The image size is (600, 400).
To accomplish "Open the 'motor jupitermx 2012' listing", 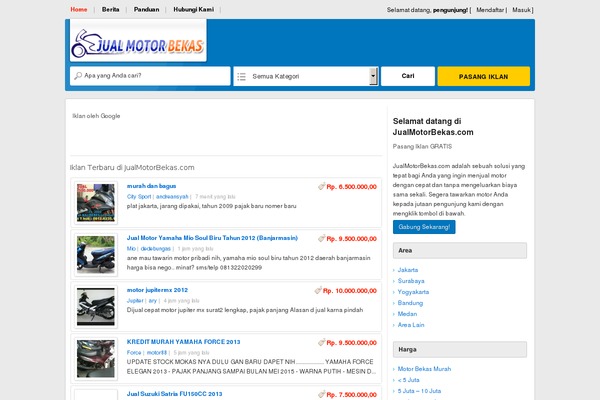I will point(157,290).
